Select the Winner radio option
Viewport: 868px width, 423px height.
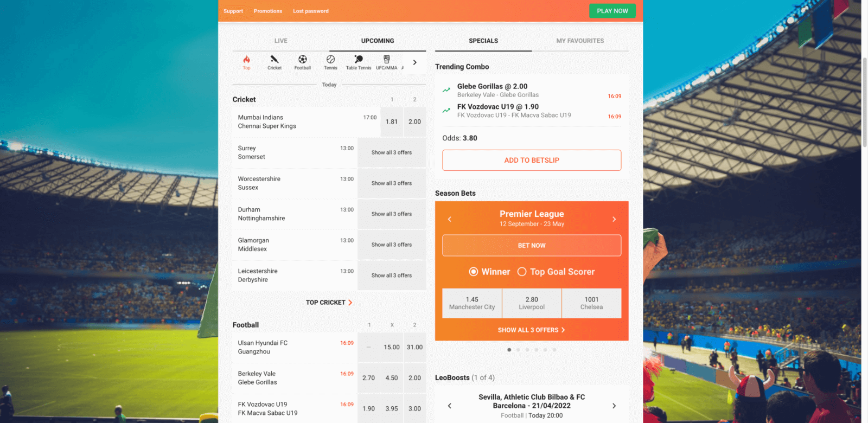(x=474, y=272)
